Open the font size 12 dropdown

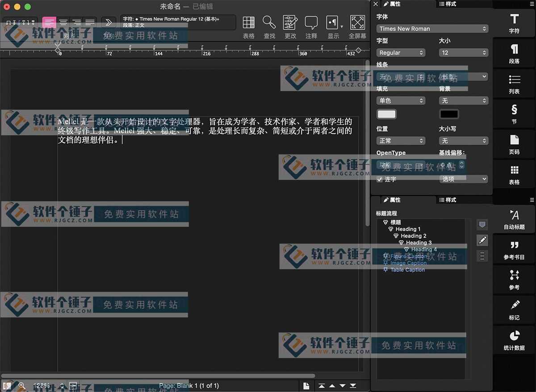pos(464,53)
